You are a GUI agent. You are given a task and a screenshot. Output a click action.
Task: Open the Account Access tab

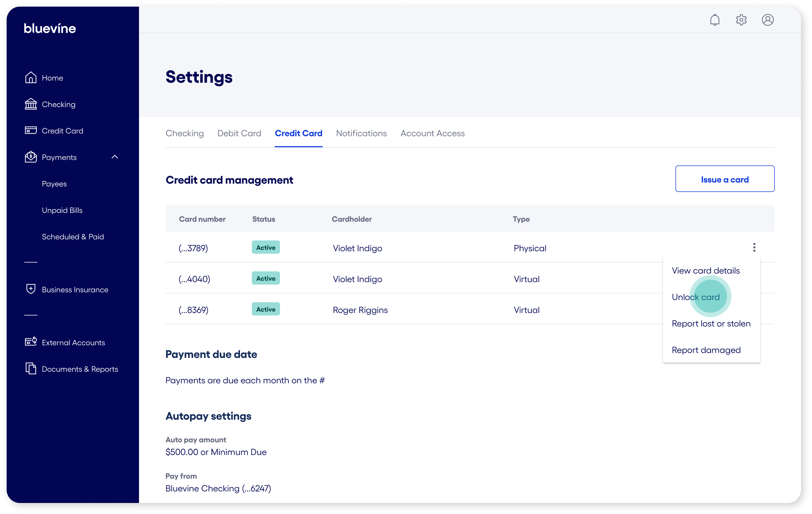(432, 133)
